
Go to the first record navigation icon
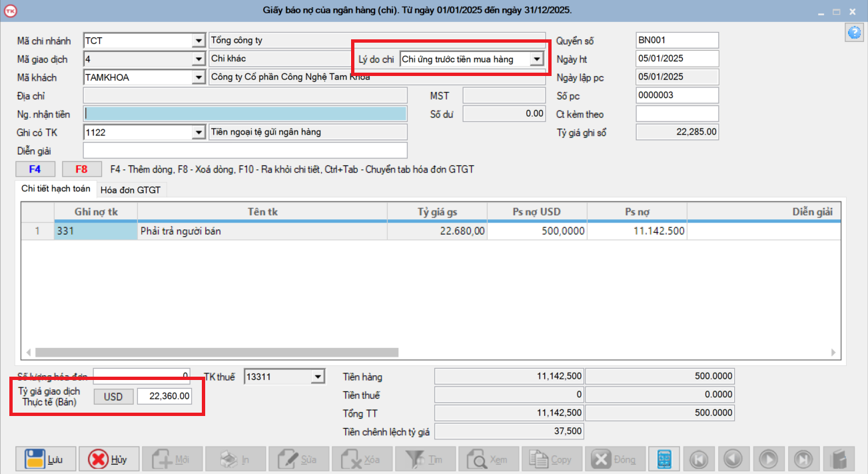coord(699,459)
